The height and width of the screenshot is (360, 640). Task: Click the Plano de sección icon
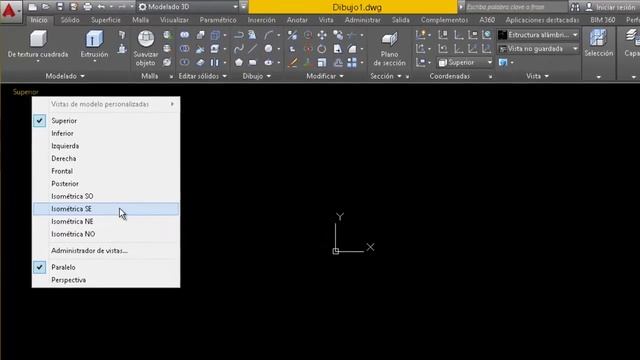(x=389, y=39)
